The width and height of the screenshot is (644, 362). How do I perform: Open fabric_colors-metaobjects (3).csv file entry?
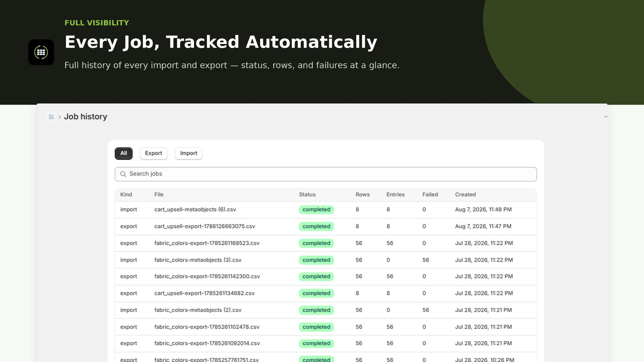(198, 260)
